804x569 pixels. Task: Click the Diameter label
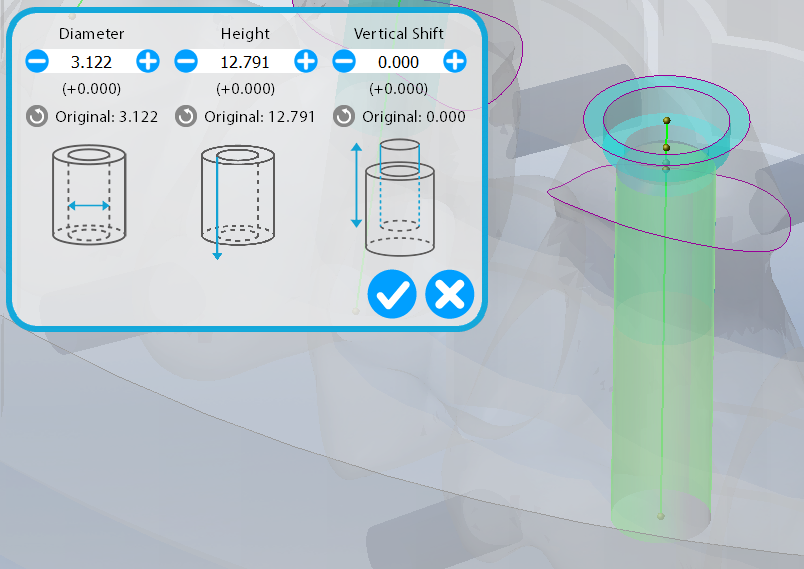[91, 34]
